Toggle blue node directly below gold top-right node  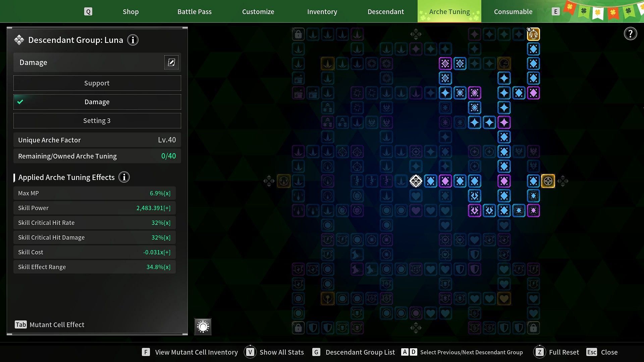coord(533,49)
